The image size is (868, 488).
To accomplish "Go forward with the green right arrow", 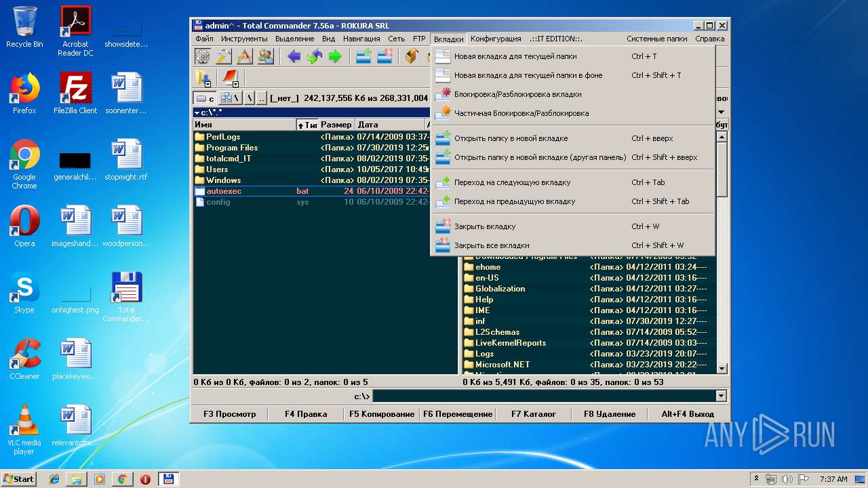I will (335, 56).
